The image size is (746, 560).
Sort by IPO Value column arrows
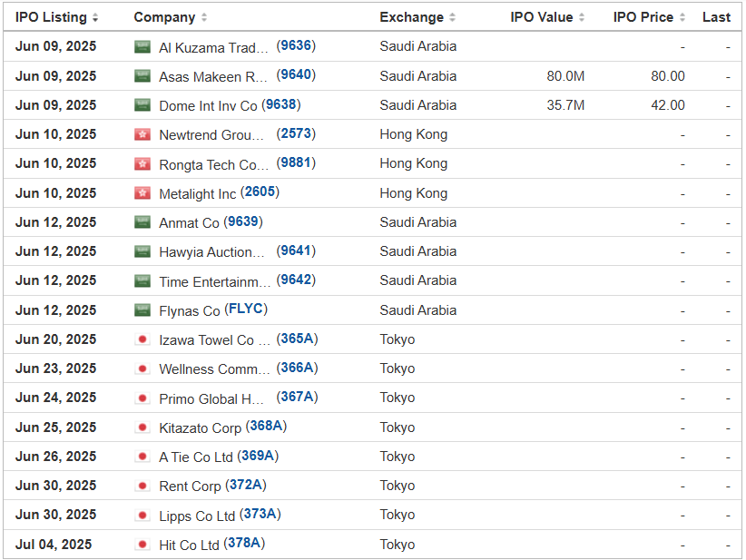pos(582,17)
